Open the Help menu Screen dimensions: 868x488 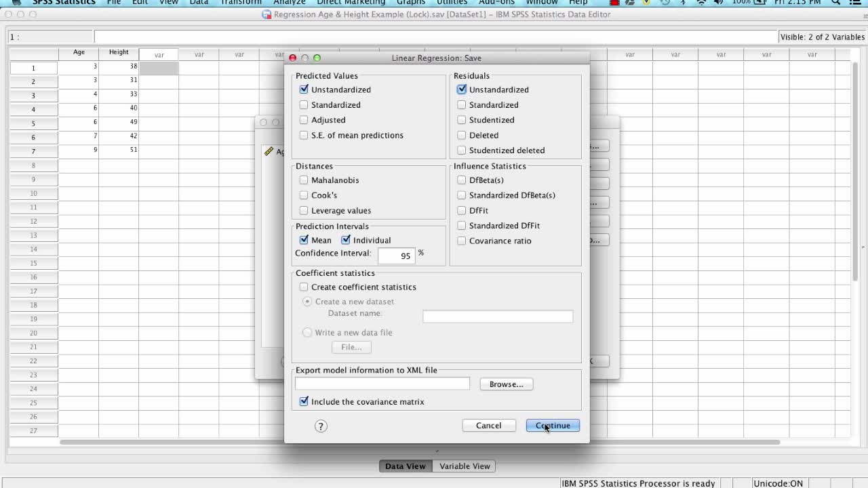tap(578, 3)
